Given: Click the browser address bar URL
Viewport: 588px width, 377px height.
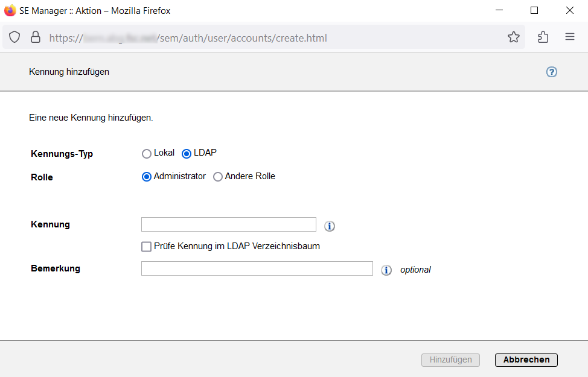Looking at the screenshot, I should point(241,38).
